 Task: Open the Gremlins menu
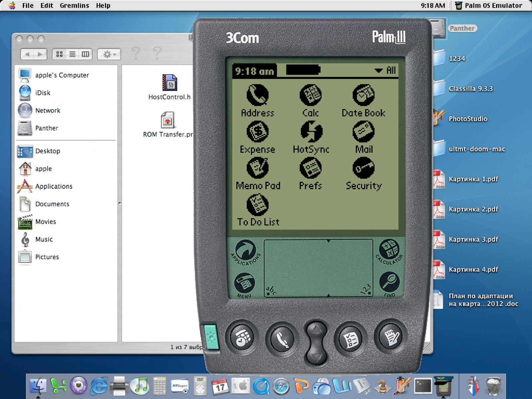point(74,5)
